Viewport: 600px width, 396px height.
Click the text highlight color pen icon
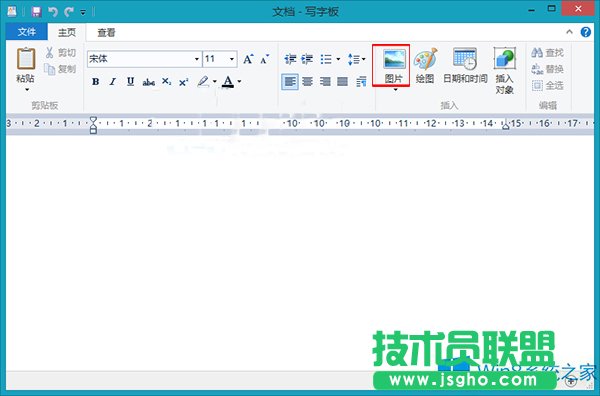(x=203, y=81)
